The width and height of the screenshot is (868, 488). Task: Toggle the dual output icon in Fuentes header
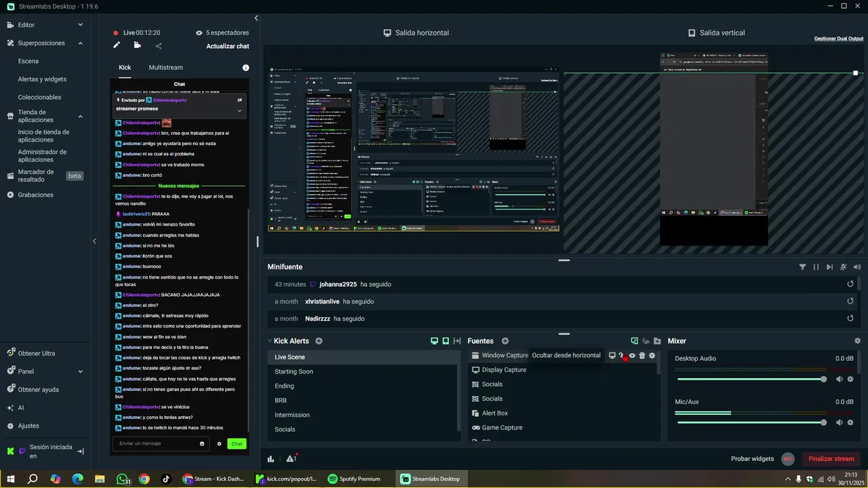tap(635, 341)
